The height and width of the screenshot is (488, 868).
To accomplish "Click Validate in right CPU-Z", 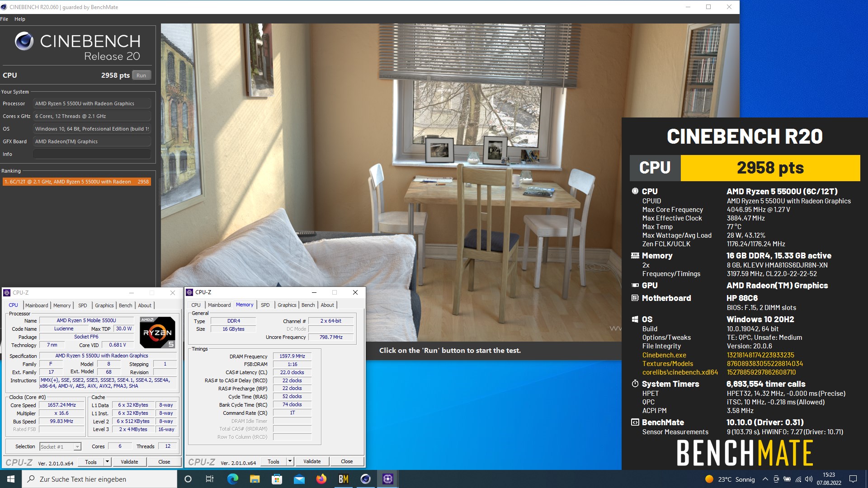I will [312, 461].
